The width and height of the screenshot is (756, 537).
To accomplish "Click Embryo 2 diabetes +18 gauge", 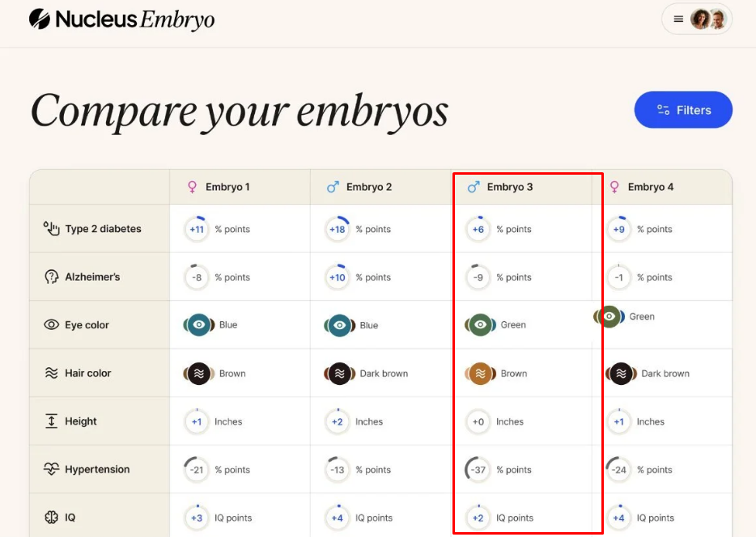I will tap(338, 230).
